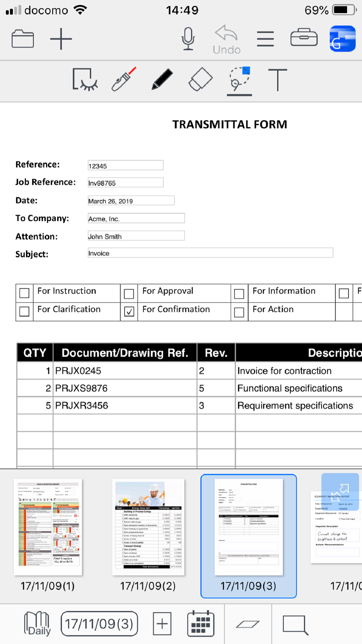The image size is (362, 644).
Task: Choose the eraser tool
Action: pyautogui.click(x=201, y=79)
